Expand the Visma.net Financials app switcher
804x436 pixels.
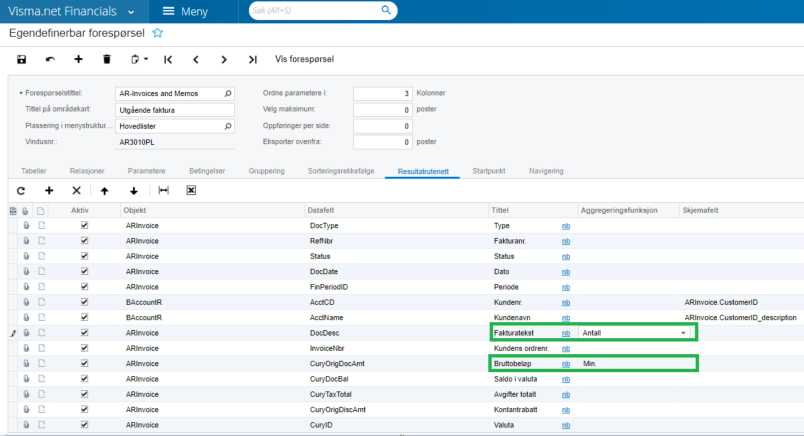click(x=132, y=11)
